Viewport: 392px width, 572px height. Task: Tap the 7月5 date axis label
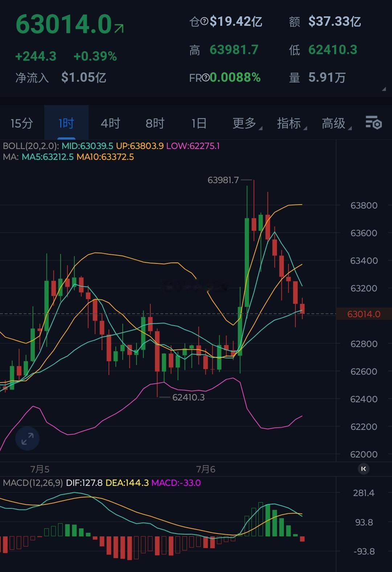click(40, 469)
